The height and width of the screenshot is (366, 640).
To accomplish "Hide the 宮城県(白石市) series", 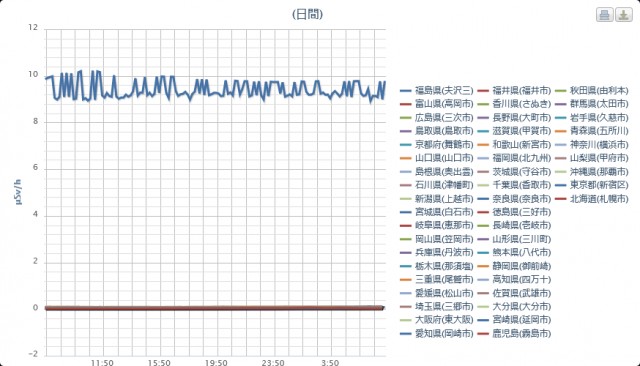I will [x=436, y=212].
